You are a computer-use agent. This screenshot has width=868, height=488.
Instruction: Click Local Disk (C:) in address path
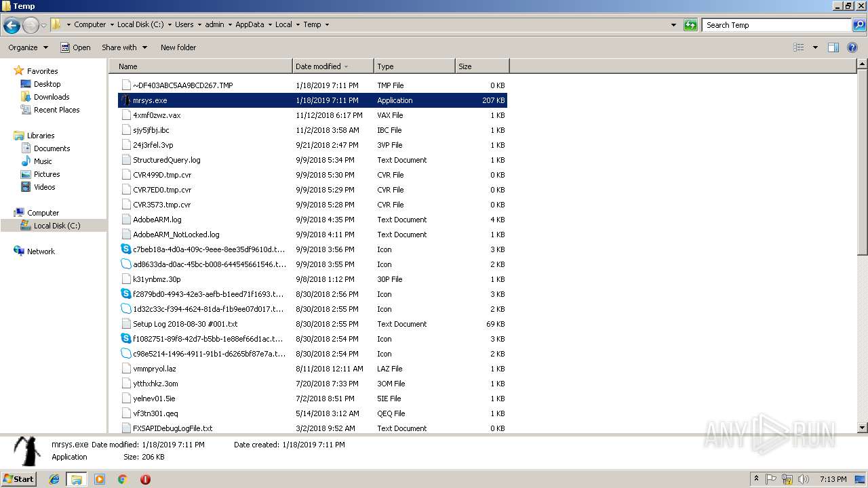tap(140, 24)
